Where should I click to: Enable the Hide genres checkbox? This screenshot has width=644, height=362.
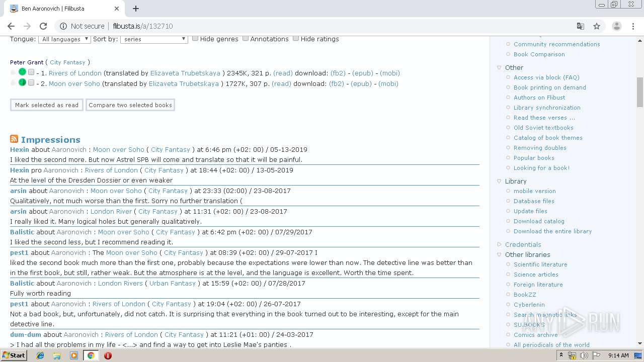[195, 38]
